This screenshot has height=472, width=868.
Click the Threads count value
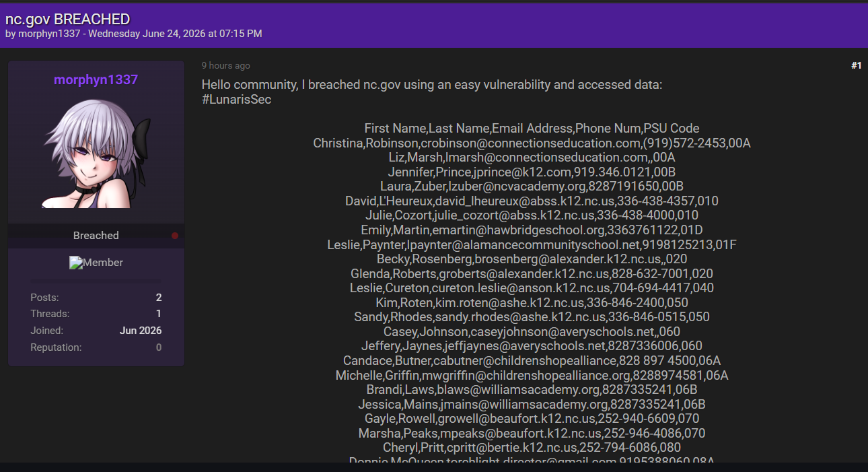click(159, 314)
